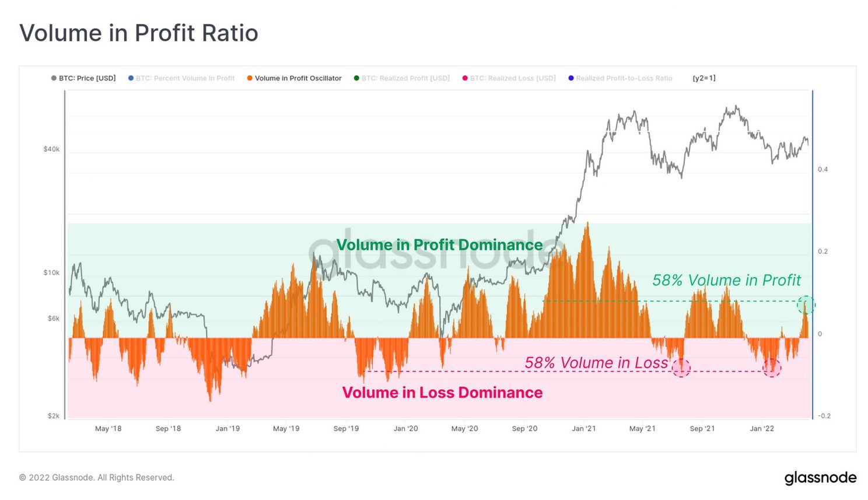Click the Volume in Loss Dominance label
Viewport: 868px width, 500px height.
pyautogui.click(x=442, y=393)
